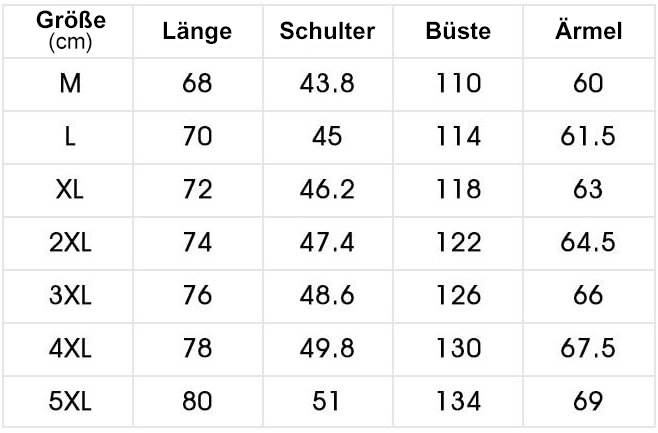Click shoulder value 43.8 for size M

[x=327, y=83]
